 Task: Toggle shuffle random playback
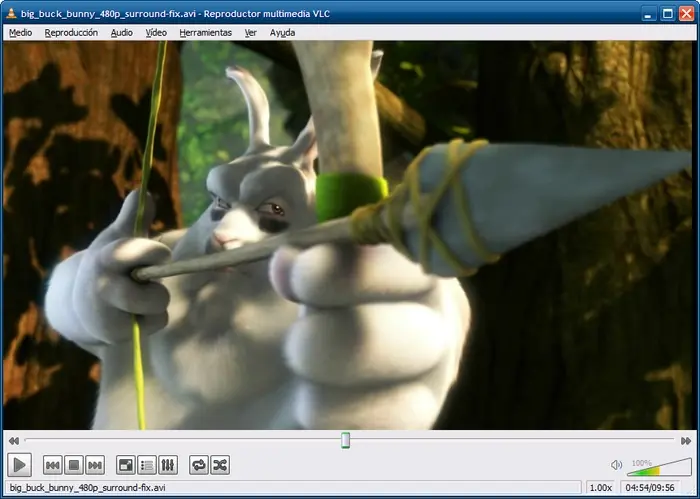[x=220, y=466]
